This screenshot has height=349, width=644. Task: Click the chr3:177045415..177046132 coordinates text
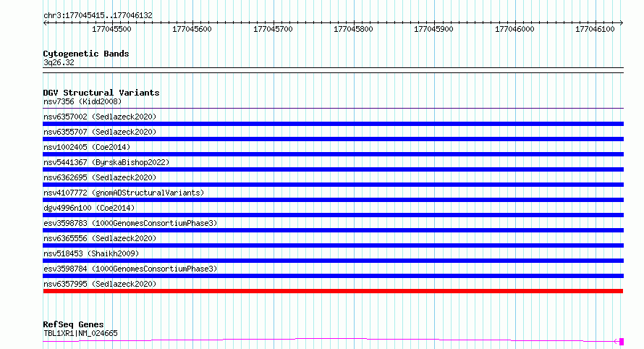98,16
